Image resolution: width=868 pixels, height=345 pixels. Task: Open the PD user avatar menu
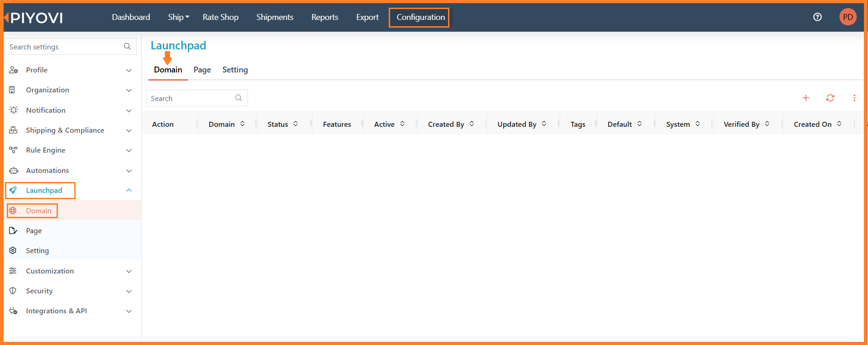tap(848, 17)
